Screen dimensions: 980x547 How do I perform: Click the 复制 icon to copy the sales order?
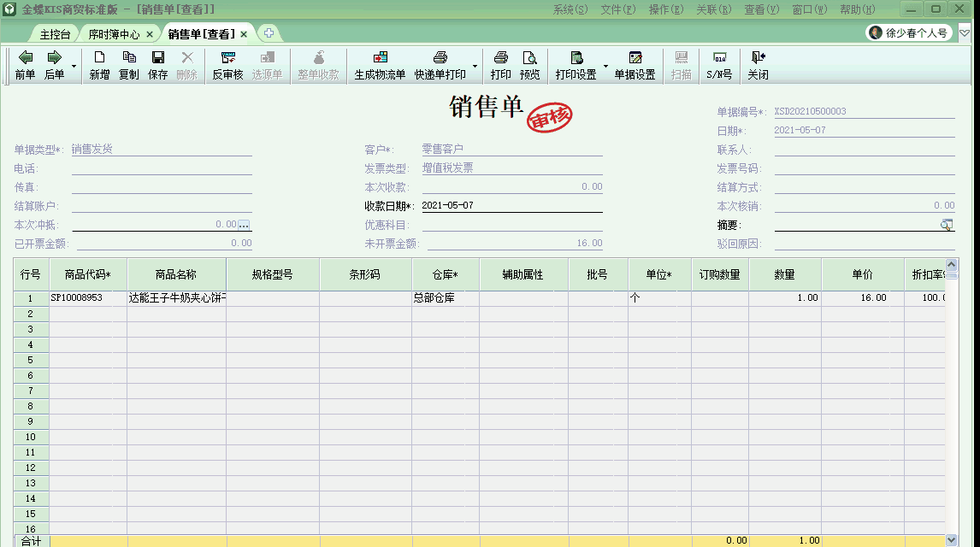pos(128,66)
